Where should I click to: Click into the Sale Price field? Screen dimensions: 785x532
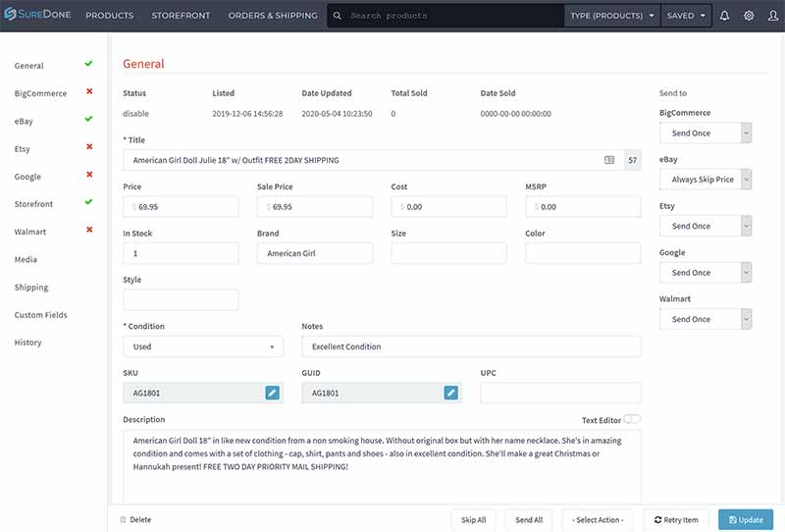coord(315,207)
